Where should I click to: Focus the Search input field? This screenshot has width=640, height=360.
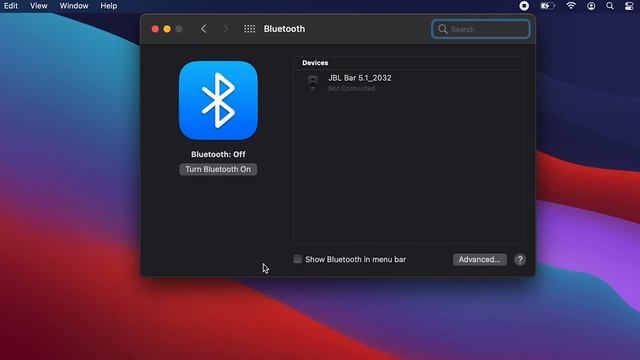click(481, 29)
